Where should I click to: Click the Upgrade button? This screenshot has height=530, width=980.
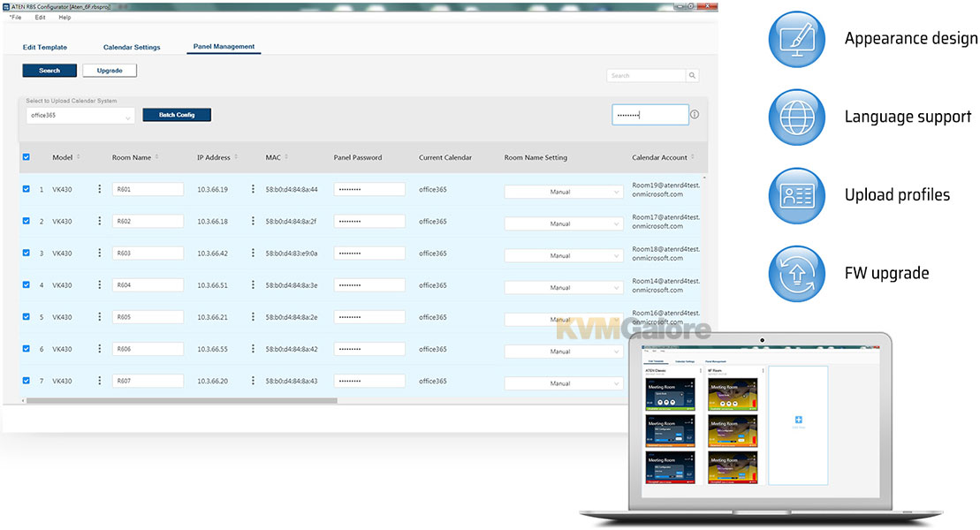(110, 71)
